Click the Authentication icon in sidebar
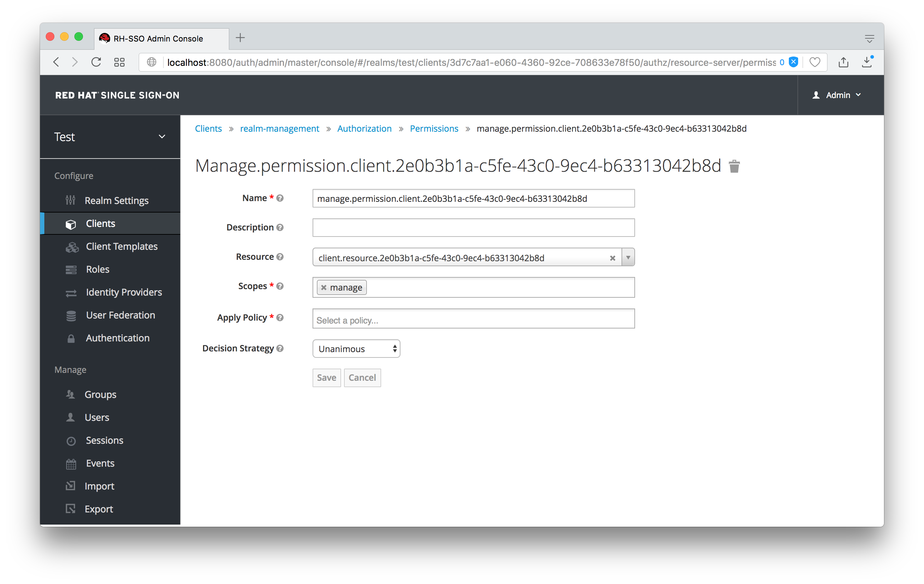 coord(71,338)
